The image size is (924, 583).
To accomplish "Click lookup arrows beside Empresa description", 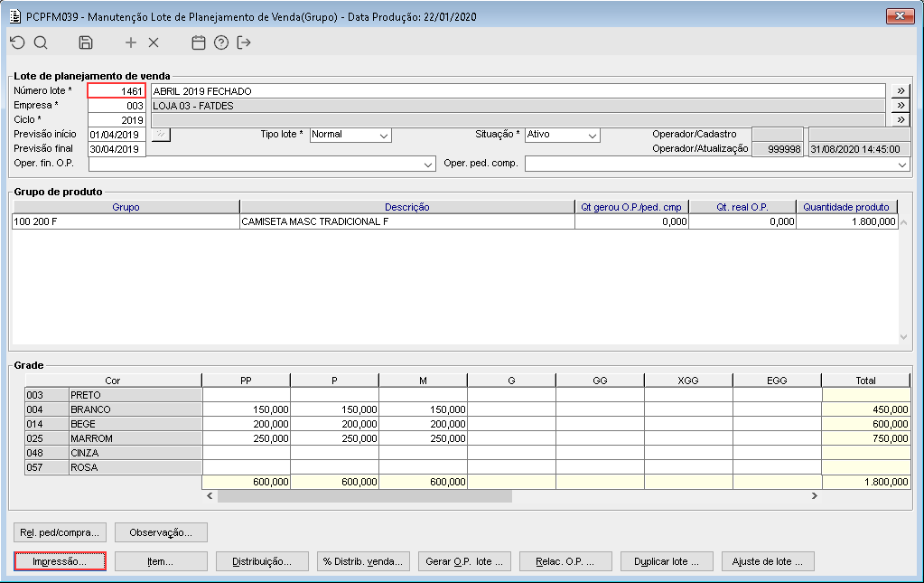I will (x=901, y=106).
